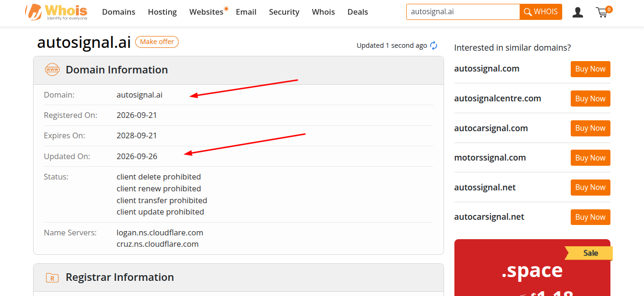
Task: Select 'client transfer prohibited' status
Action: pyautogui.click(x=162, y=200)
